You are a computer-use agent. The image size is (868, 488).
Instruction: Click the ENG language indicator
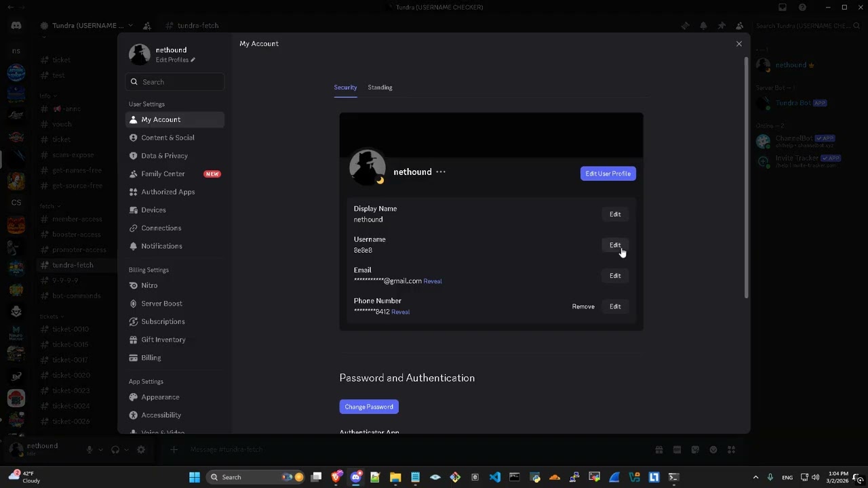pyautogui.click(x=787, y=477)
